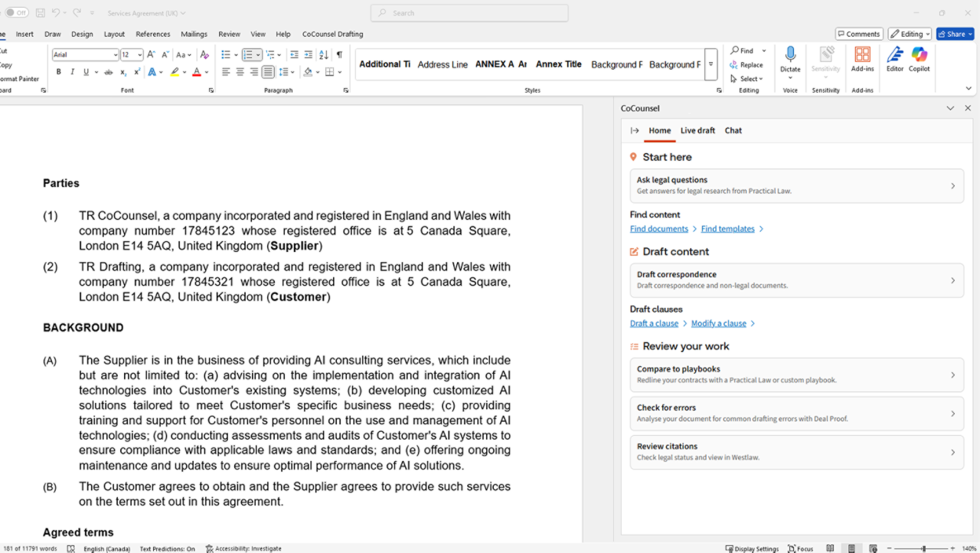Toggle italic formatting

point(72,72)
